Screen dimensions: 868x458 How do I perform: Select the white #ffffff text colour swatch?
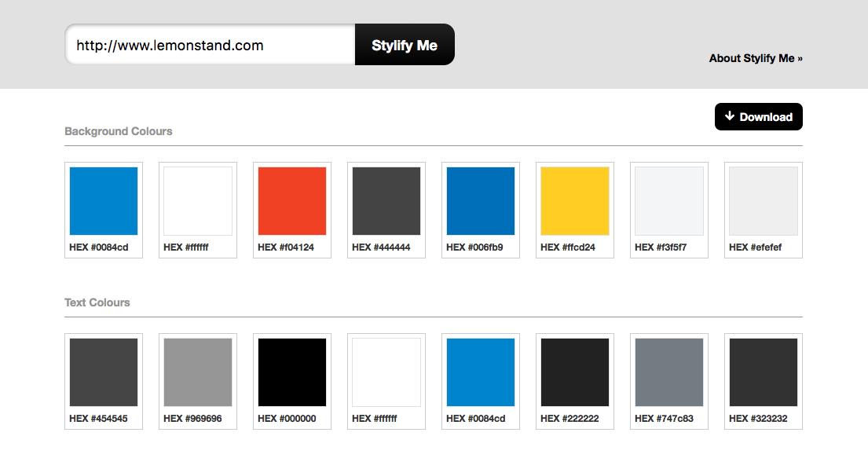tap(386, 372)
